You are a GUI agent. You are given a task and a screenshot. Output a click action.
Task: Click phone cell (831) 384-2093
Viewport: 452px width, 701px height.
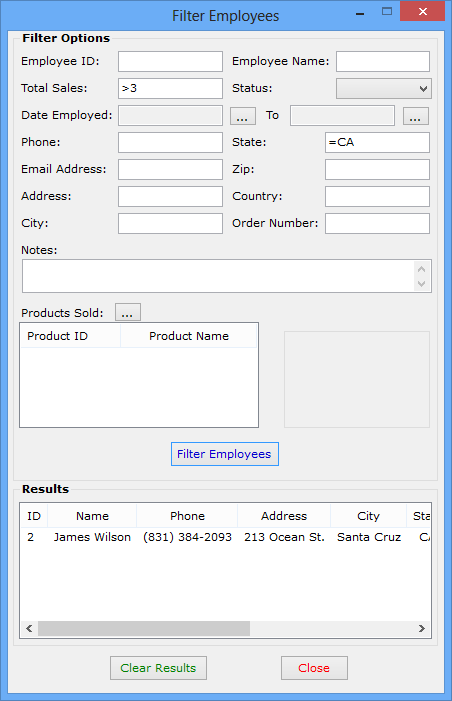187,537
